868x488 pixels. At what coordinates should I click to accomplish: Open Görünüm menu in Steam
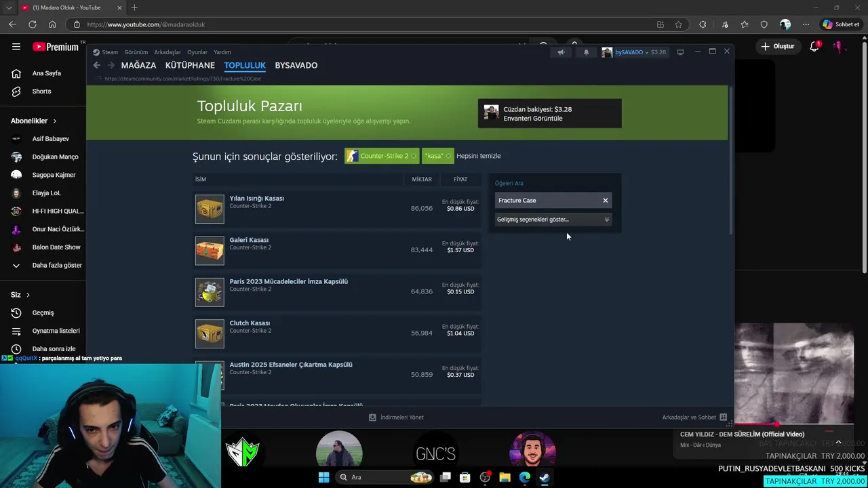pos(136,52)
